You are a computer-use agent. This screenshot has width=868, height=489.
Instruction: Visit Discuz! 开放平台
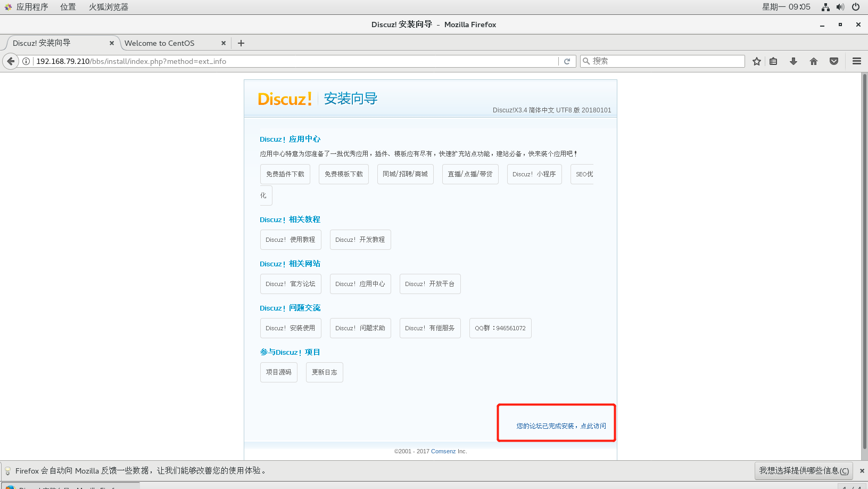point(430,284)
